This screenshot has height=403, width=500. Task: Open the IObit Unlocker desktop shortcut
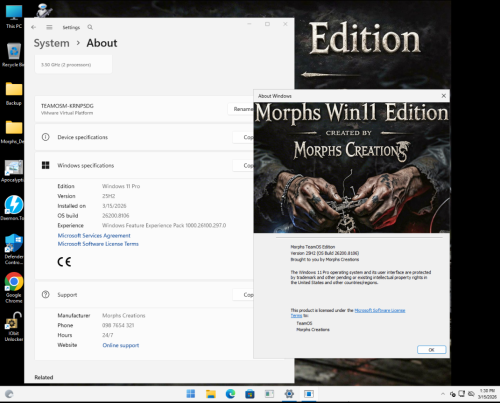tap(14, 327)
